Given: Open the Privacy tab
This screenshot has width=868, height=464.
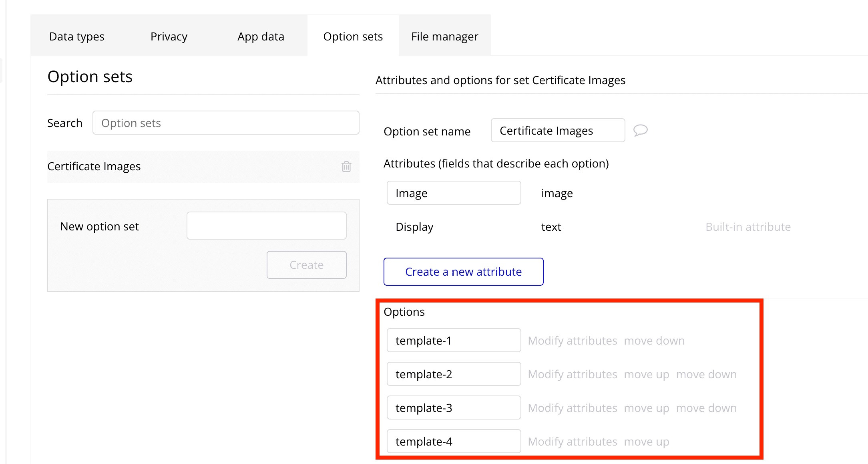Looking at the screenshot, I should pos(169,36).
